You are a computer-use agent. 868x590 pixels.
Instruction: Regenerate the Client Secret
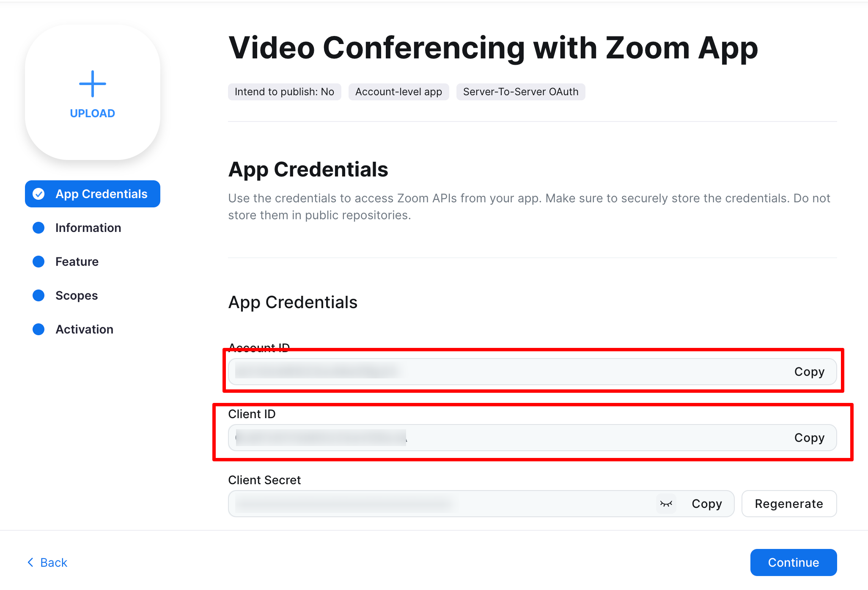click(788, 504)
